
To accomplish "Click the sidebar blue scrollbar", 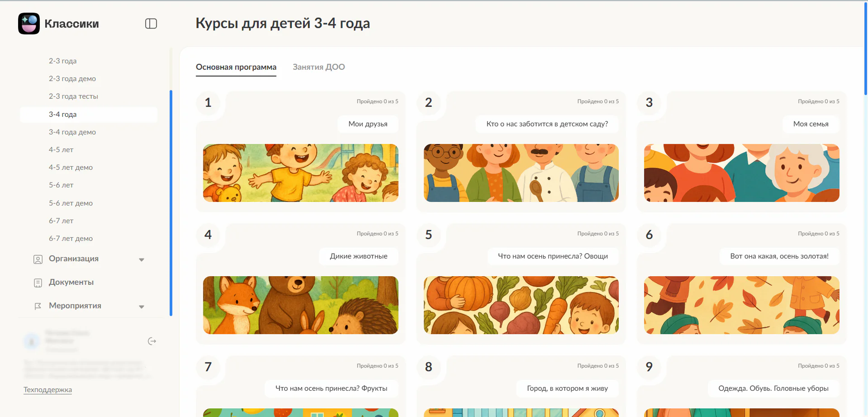I will click(171, 203).
